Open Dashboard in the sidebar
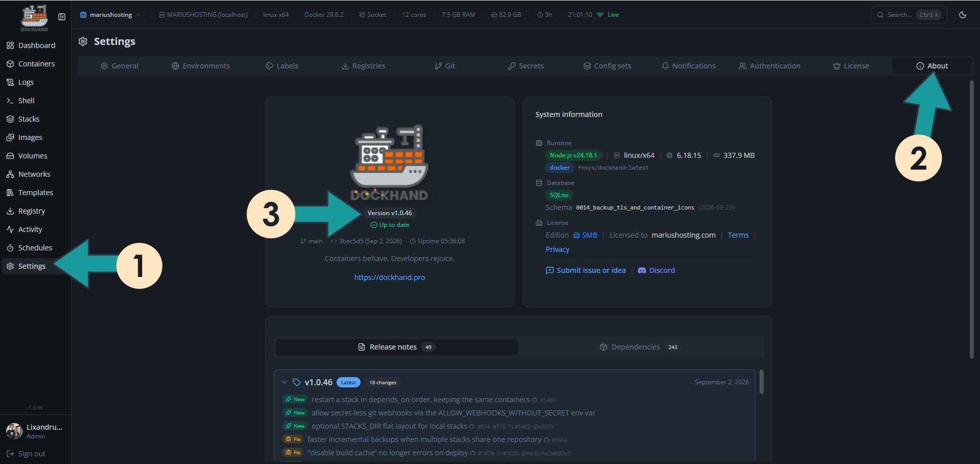This screenshot has height=464, width=980. click(x=35, y=45)
